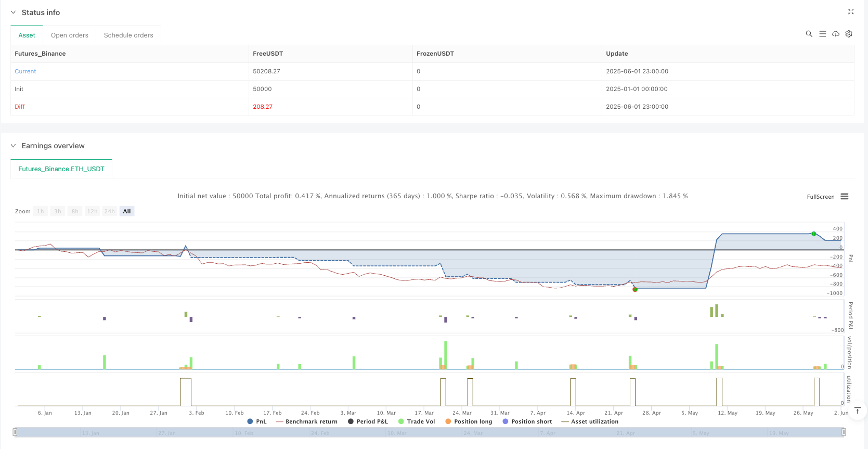Click the search icon above the asset table
The height and width of the screenshot is (449, 868).
click(809, 34)
